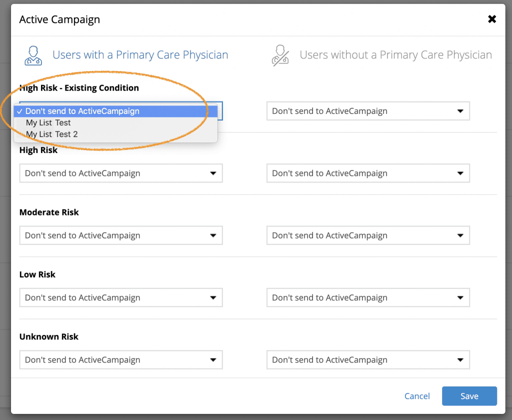Choose My List Test option
This screenshot has height=420, width=512.
115,123
